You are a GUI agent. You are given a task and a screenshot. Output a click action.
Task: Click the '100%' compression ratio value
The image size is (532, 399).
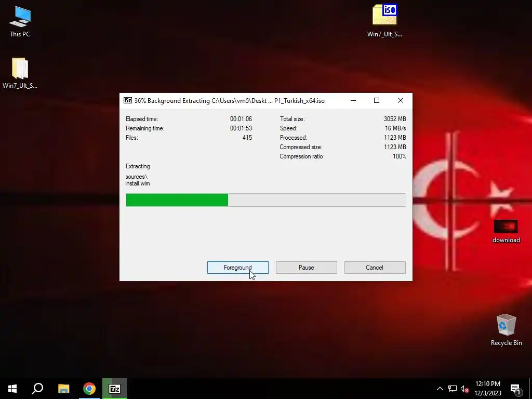click(400, 156)
